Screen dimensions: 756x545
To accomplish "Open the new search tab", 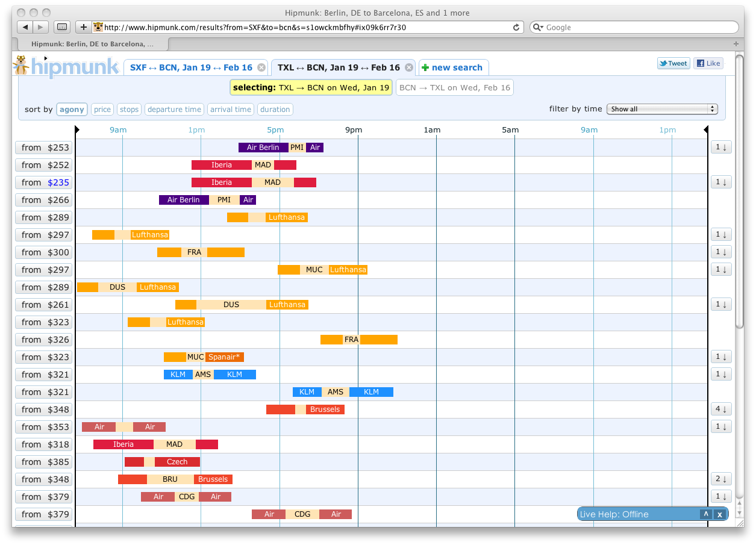I will pos(452,67).
